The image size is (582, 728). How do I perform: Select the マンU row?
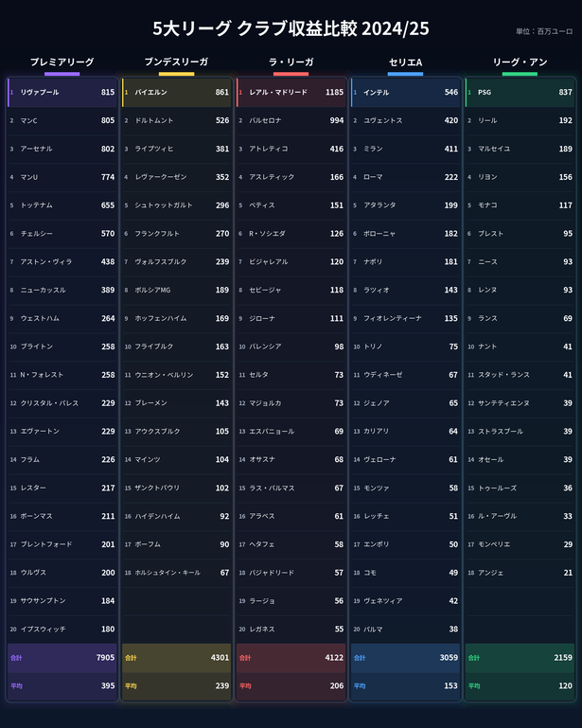(x=62, y=177)
